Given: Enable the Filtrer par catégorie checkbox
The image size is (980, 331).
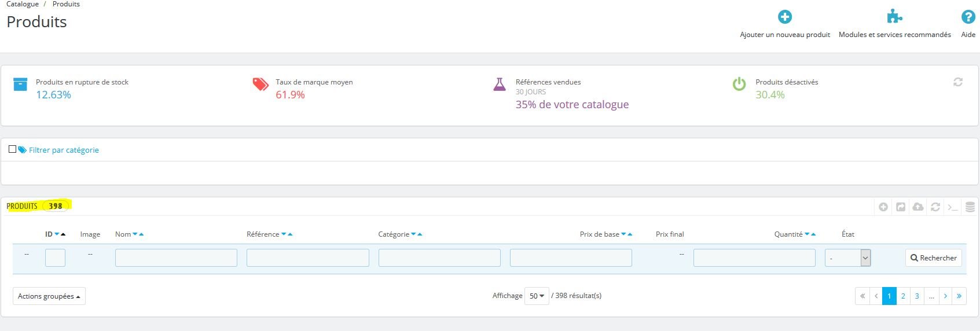Looking at the screenshot, I should pos(12,149).
